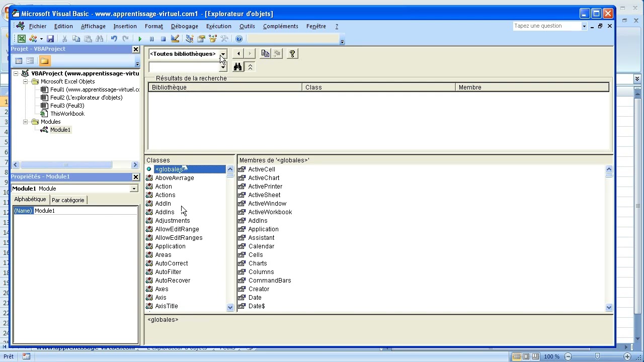644x362 pixels.
Task: Select Feuil1 in project tree
Action: click(x=95, y=89)
